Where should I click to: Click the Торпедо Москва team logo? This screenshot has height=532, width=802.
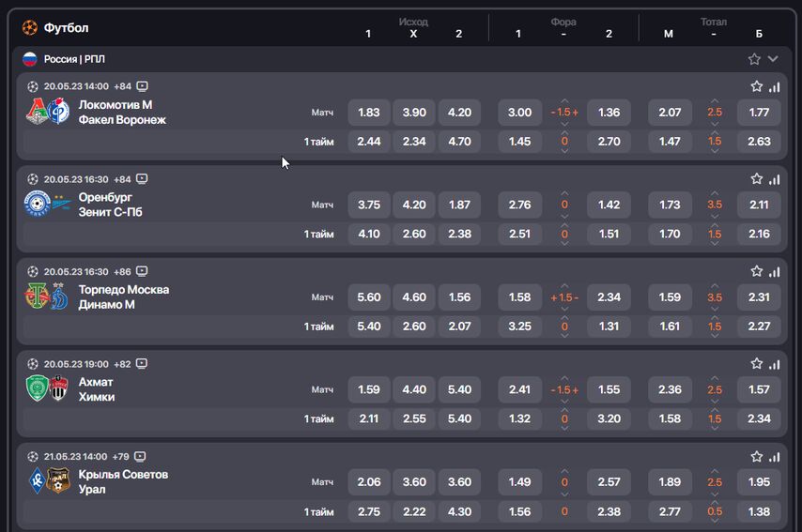click(x=37, y=296)
